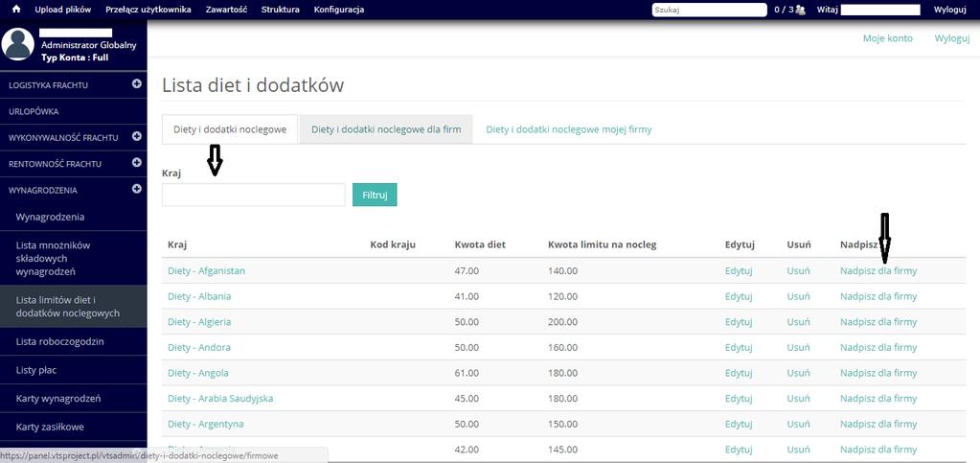Click the Kwota limitu na nocleg header
980x463 pixels.
(x=602, y=244)
